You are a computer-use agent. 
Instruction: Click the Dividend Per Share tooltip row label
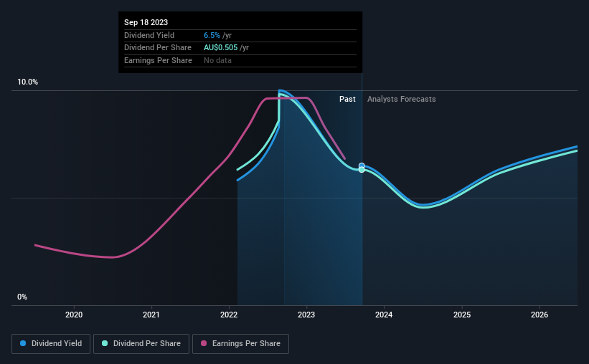click(x=158, y=48)
